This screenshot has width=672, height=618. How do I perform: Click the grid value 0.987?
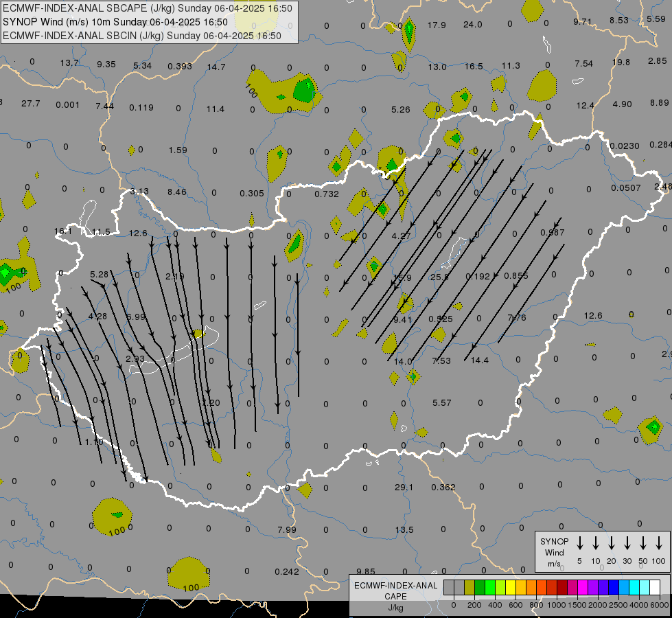pos(553,233)
